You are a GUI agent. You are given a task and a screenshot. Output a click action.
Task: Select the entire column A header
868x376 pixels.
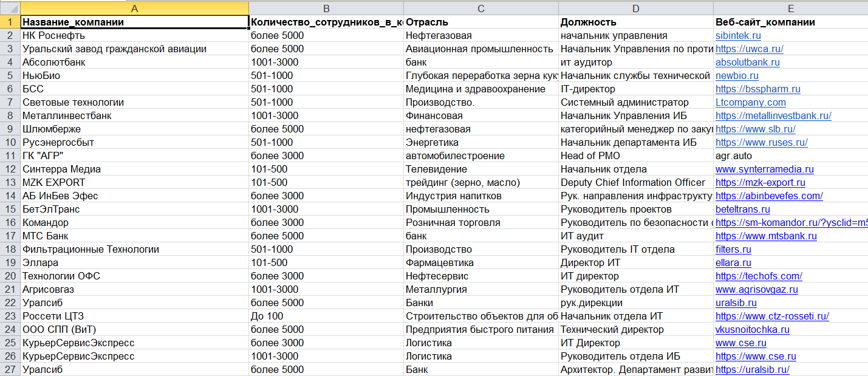pos(135,9)
